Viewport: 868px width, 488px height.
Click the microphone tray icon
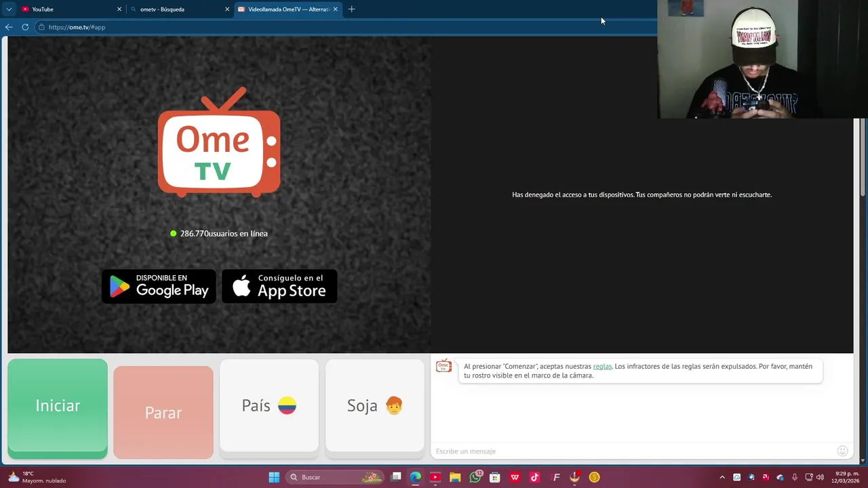[x=794, y=477]
